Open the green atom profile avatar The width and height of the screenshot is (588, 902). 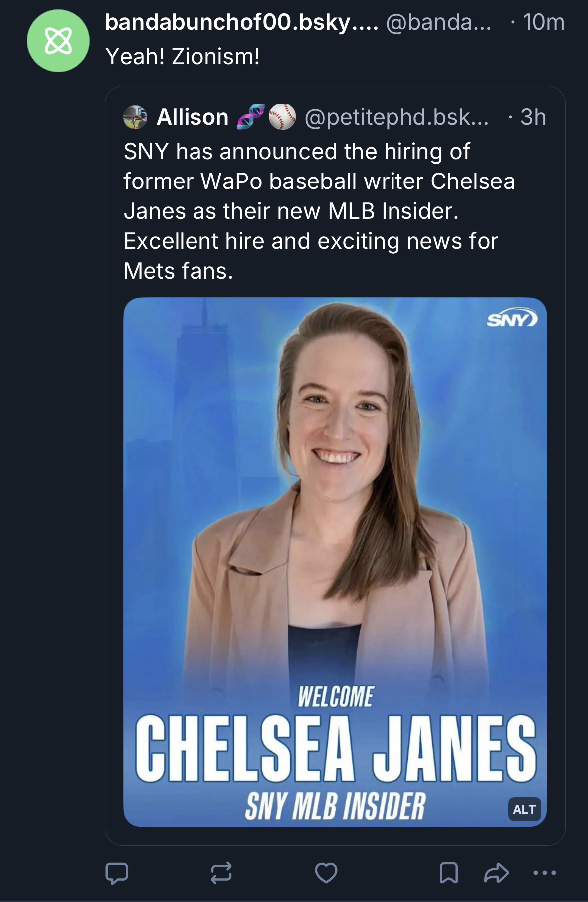pos(58,41)
